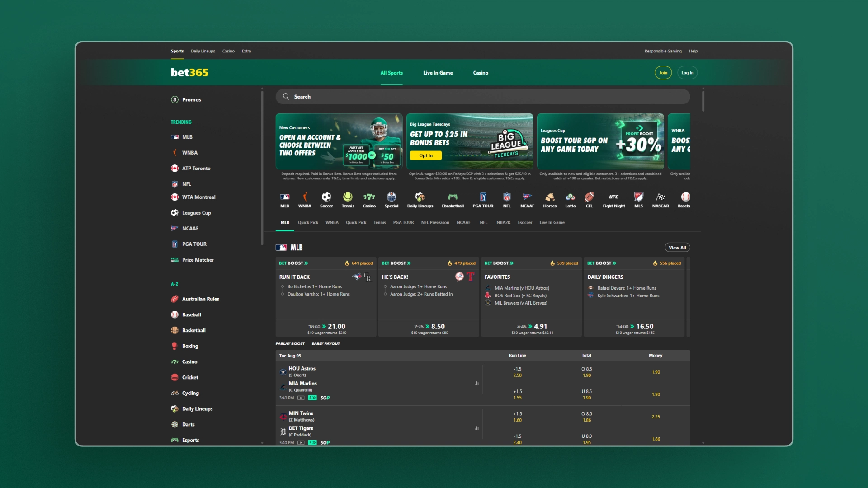Click the search magnifier icon
868x488 pixels.
[x=286, y=96]
